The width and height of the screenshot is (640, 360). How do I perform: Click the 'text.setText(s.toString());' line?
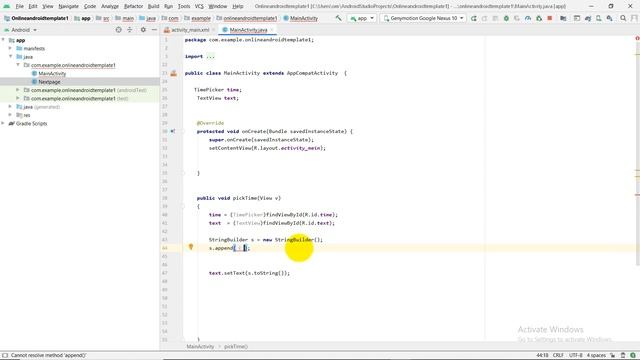[249, 273]
